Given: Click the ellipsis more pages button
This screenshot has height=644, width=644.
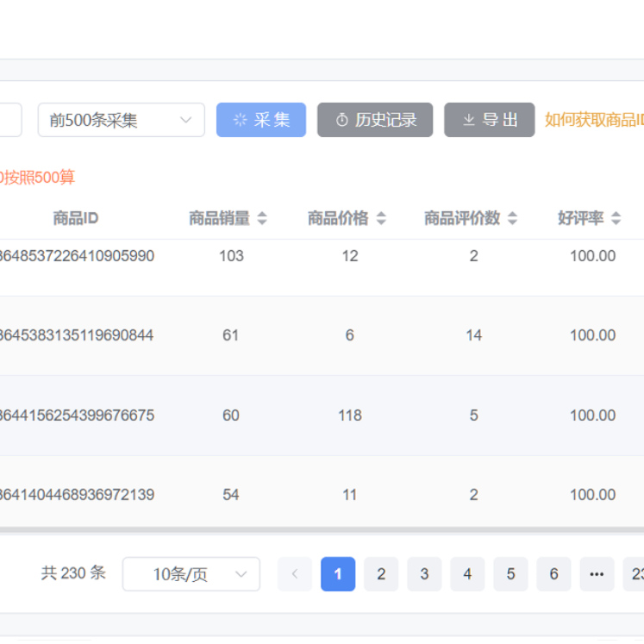Looking at the screenshot, I should [x=597, y=574].
